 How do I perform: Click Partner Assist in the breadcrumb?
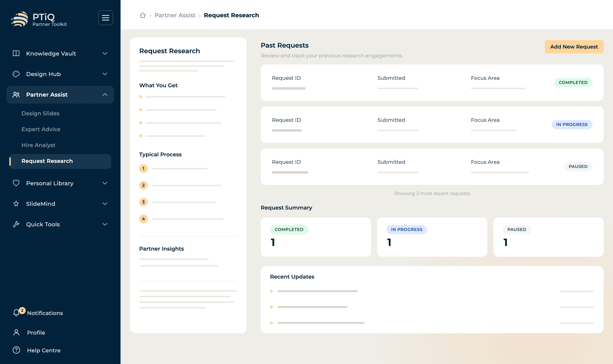coord(175,15)
